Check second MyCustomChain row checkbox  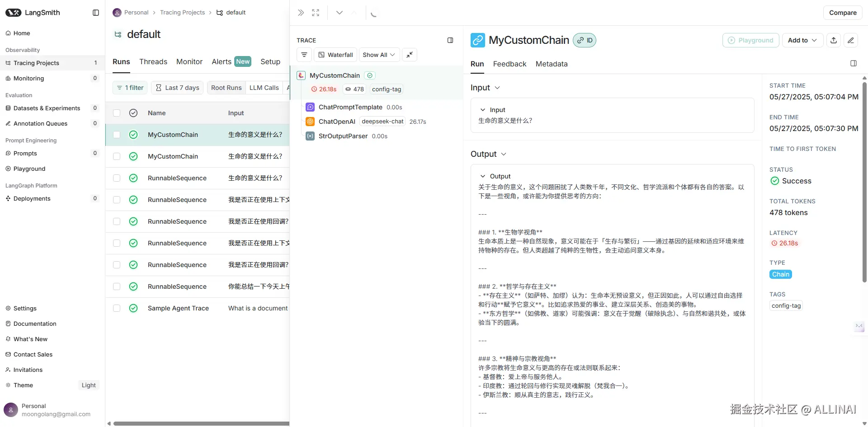pyautogui.click(x=117, y=156)
